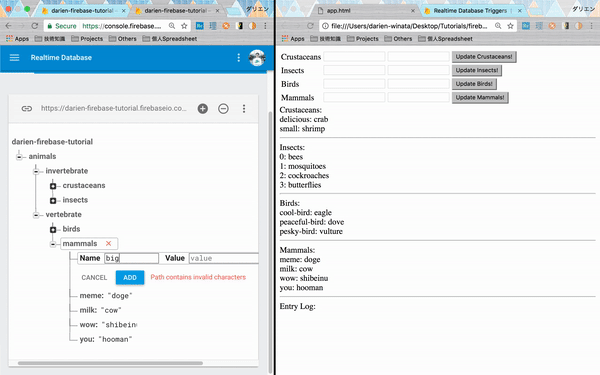Focus the Value input field

(223, 258)
